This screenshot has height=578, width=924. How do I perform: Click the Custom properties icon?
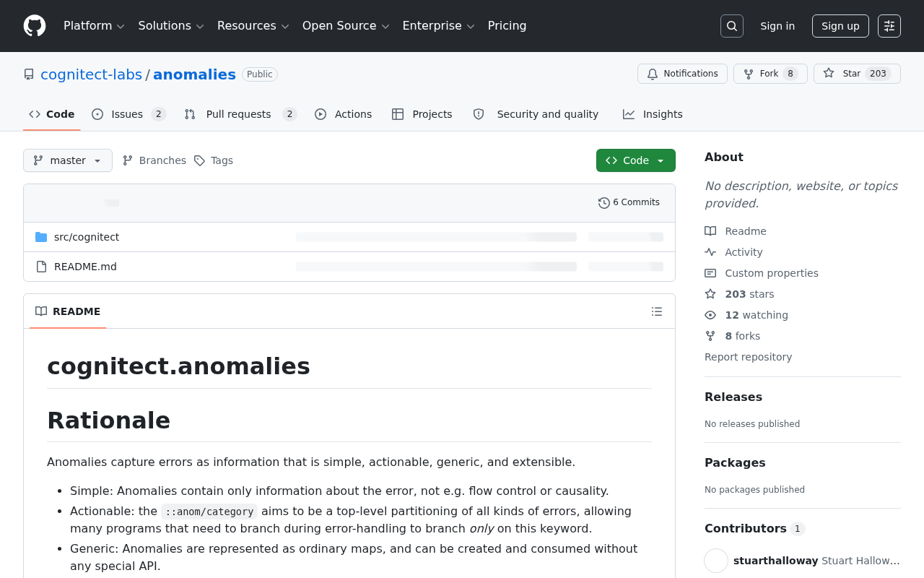710,273
